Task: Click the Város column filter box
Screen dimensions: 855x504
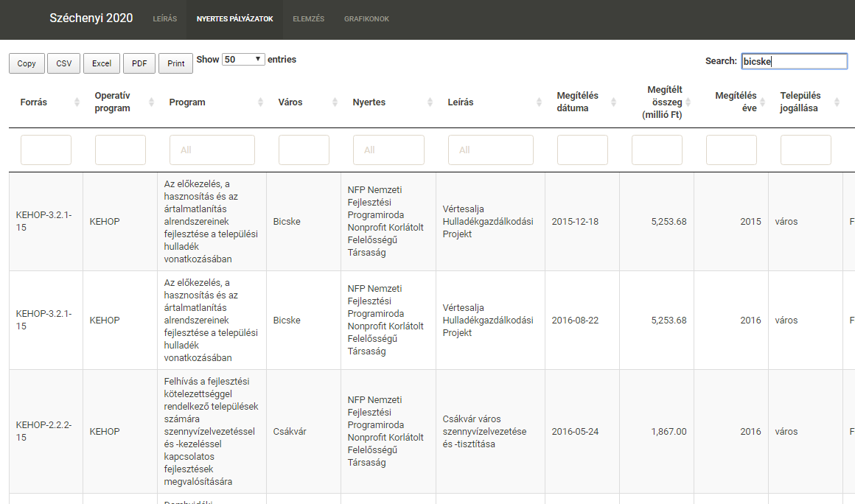Action: 304,150
